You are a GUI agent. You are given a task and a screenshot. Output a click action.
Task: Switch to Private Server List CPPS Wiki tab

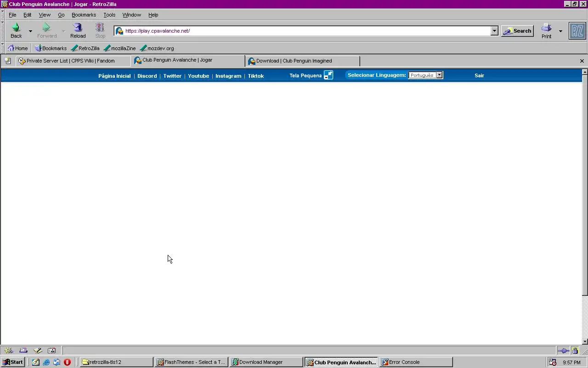(73, 61)
